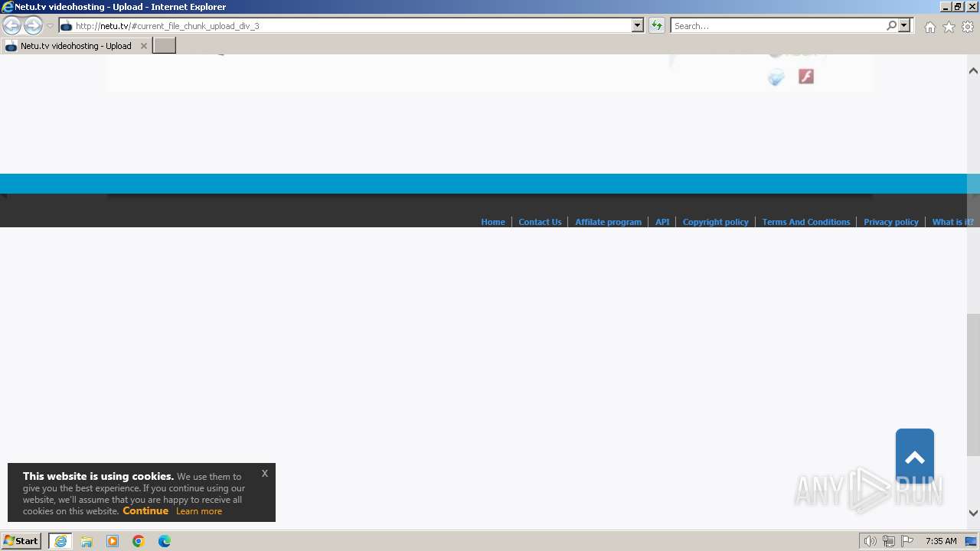Launch Google Chrome from the taskbar
980x551 pixels.
point(139,541)
